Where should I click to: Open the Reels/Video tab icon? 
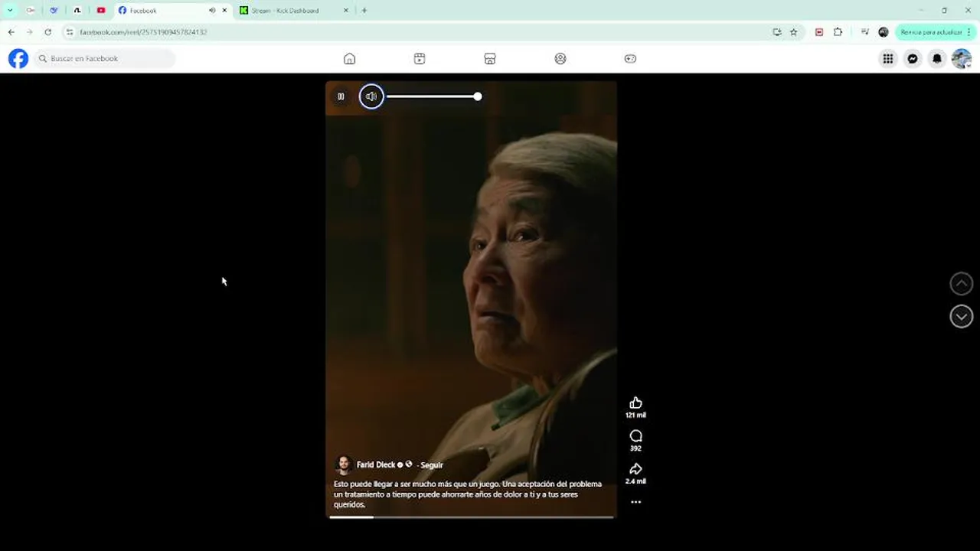tap(420, 59)
